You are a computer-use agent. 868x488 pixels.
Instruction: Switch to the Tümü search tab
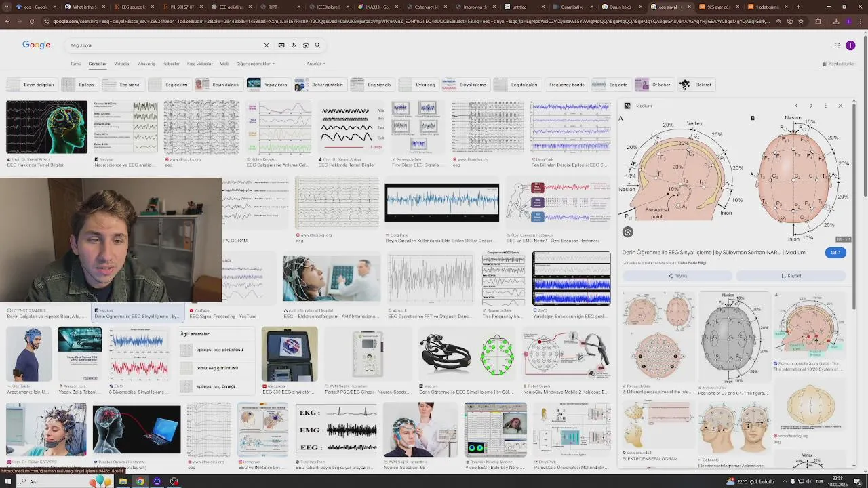76,64
